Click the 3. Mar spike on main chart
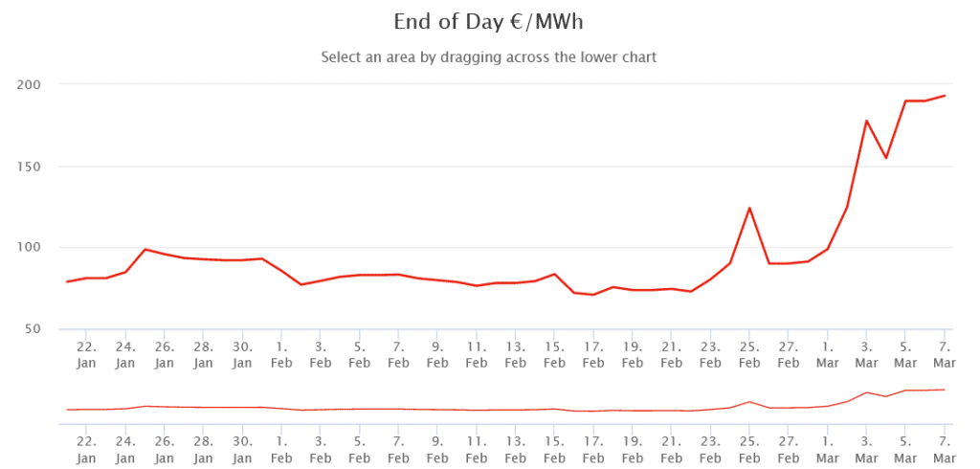This screenshot has height=469, width=980. pos(866,121)
